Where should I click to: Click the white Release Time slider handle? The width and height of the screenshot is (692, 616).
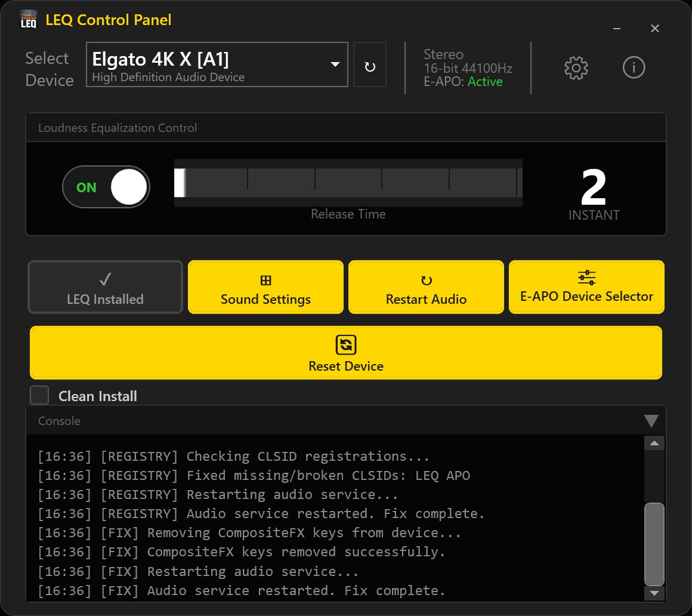pos(180,183)
